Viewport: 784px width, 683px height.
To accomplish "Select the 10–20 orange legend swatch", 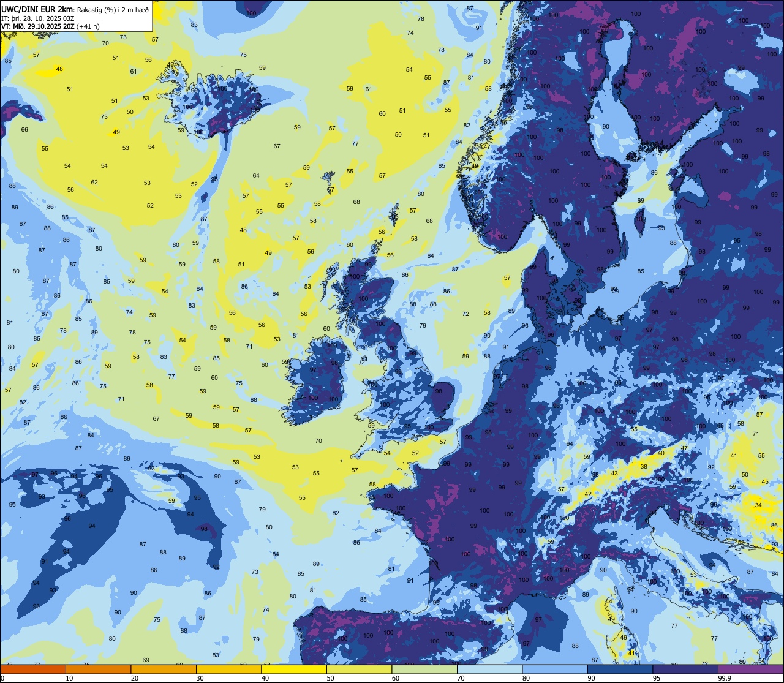I will (98, 669).
